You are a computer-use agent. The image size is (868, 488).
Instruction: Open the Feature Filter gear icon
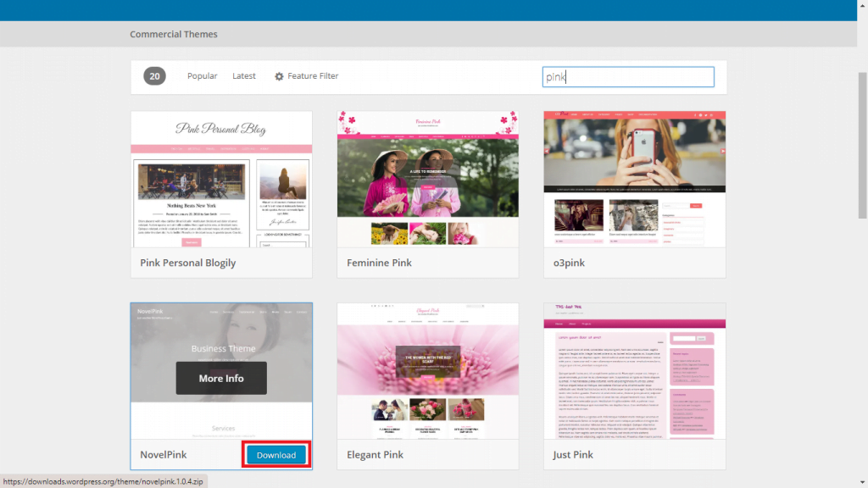(x=280, y=75)
